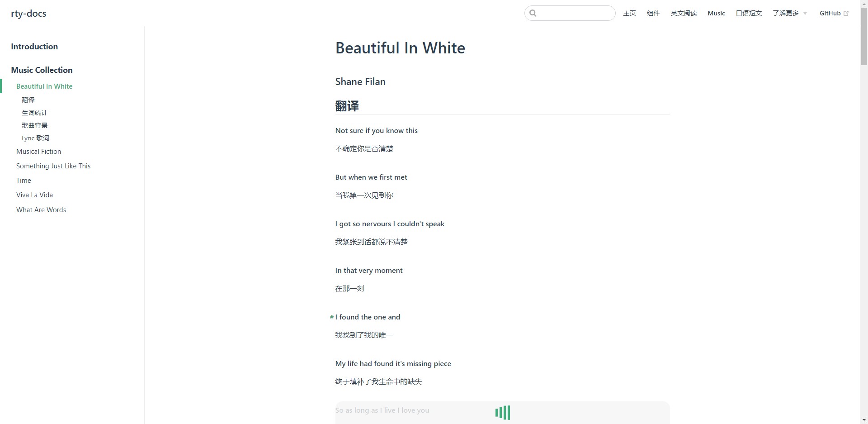Open the Time sidebar entry
Image resolution: width=868 pixels, height=424 pixels.
tap(24, 181)
